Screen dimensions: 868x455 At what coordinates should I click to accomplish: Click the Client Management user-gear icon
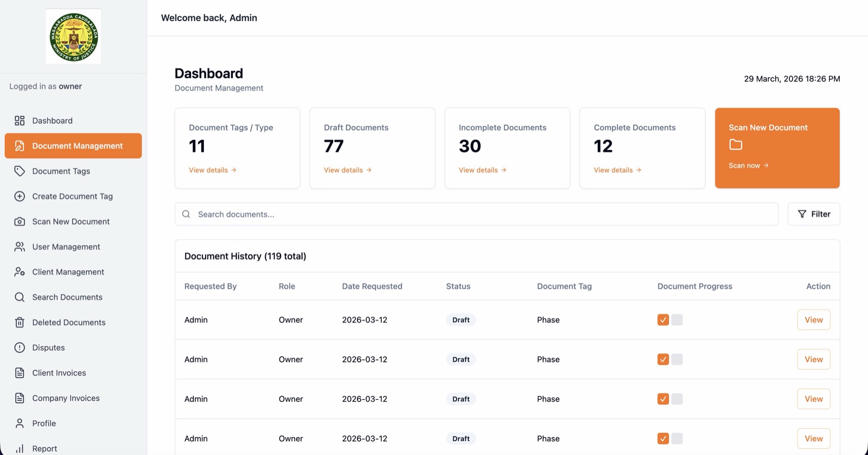tap(20, 272)
